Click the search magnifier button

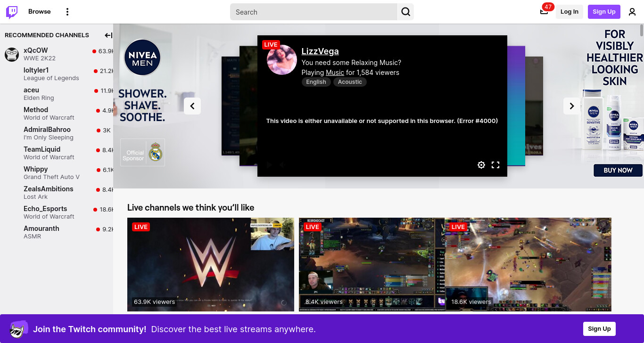click(406, 12)
